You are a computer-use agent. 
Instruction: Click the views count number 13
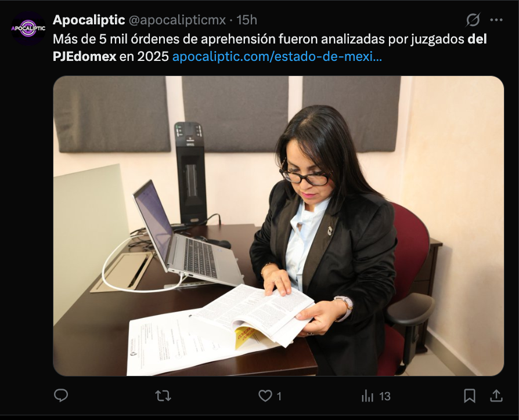coord(385,396)
